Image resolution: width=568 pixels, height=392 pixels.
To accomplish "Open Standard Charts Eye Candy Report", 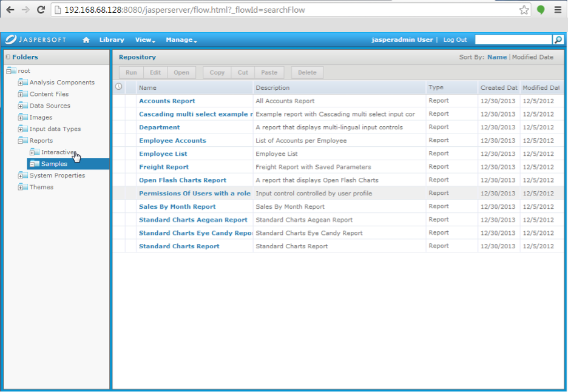I will point(196,233).
